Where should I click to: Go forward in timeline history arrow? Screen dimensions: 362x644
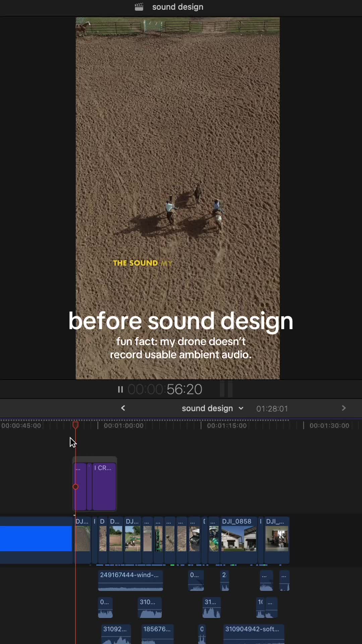344,408
